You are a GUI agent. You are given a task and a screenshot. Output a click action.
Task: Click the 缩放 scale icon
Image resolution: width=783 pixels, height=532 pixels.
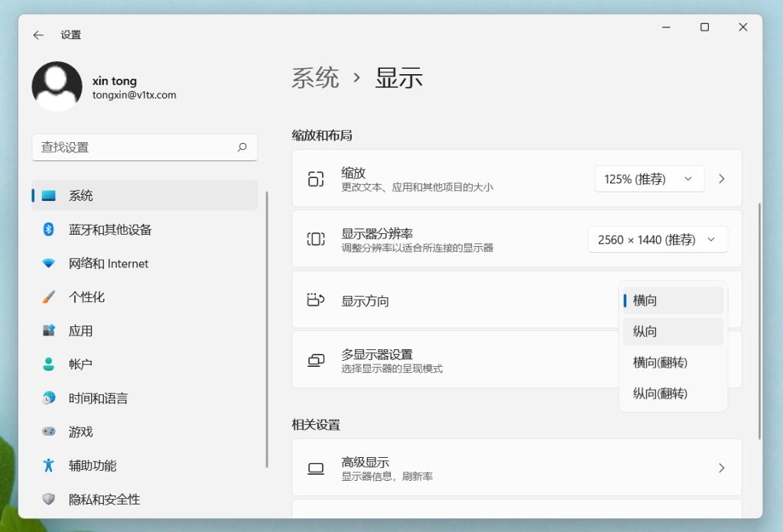click(x=316, y=179)
